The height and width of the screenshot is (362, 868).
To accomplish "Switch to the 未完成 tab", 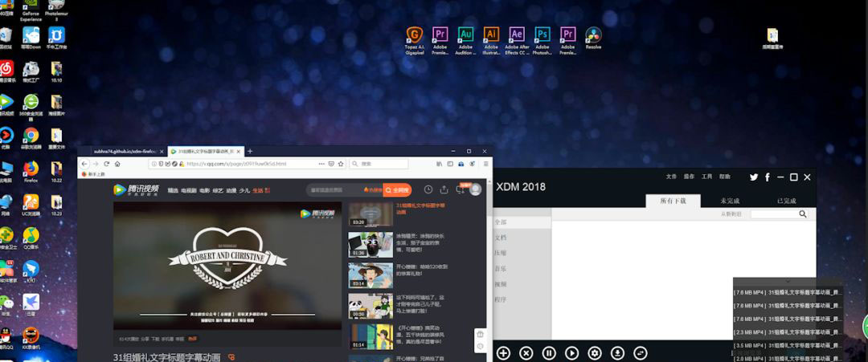I will tap(730, 201).
